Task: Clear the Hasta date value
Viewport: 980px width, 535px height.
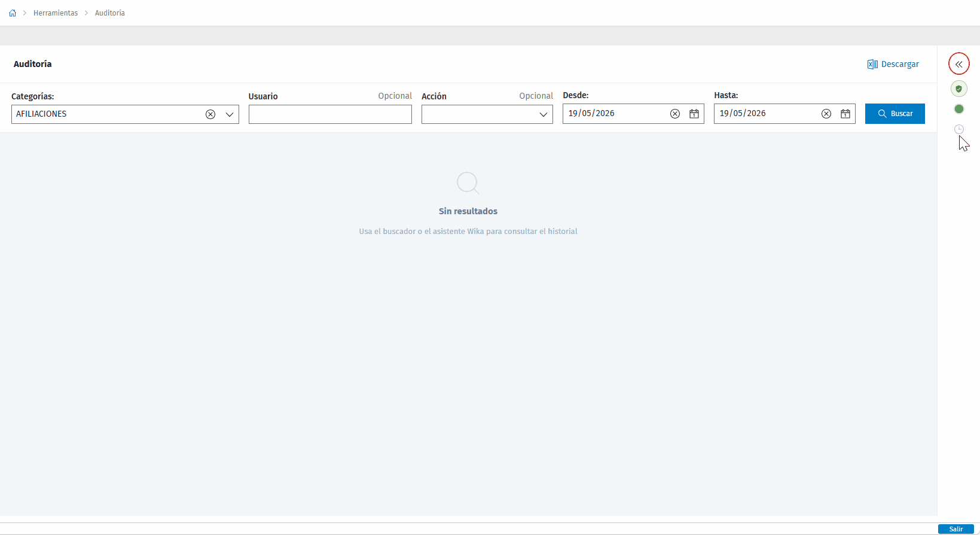Action: 826,114
